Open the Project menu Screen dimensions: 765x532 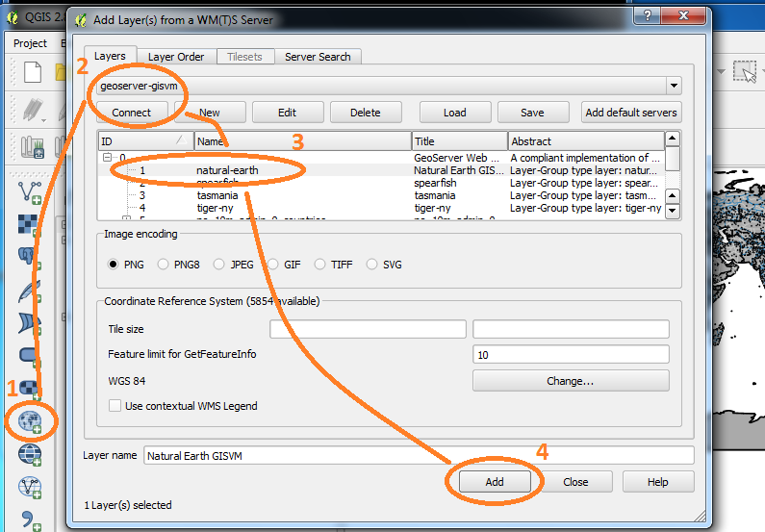click(x=30, y=43)
